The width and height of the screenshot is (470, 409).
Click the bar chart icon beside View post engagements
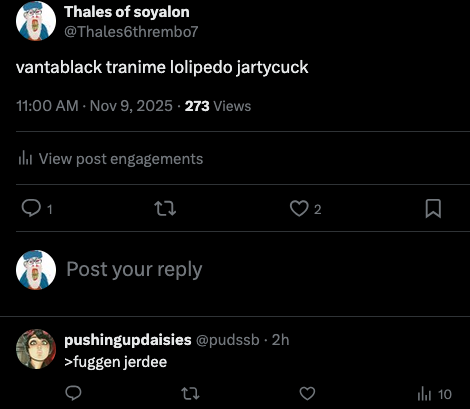(25, 158)
